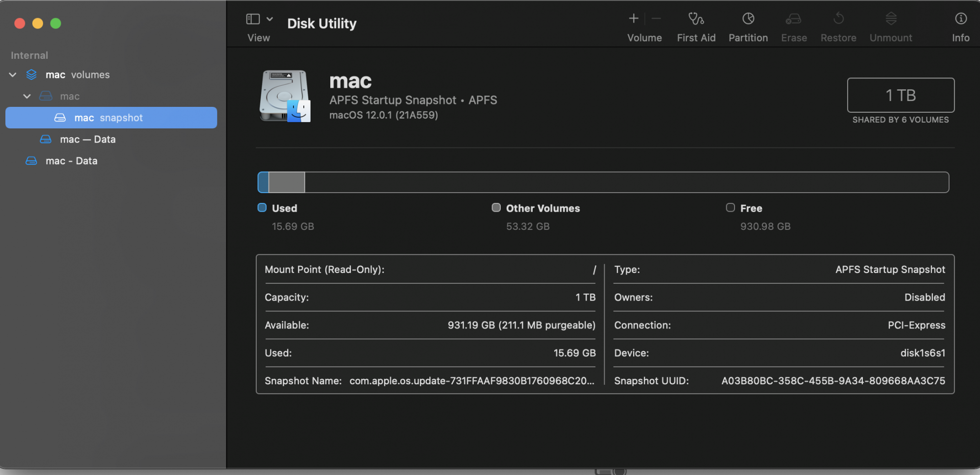Click the 931.19 GB available value
Viewport: 980px width, 475px height.
click(521, 325)
